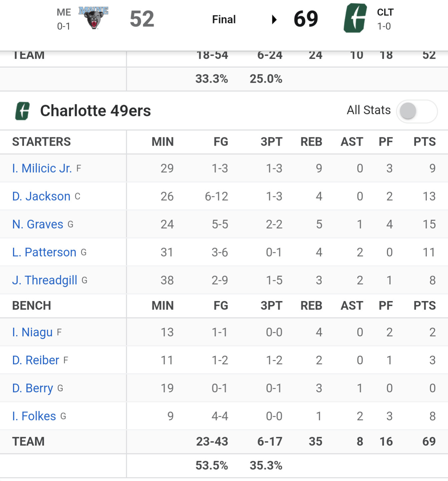Click the ME team abbreviation
Viewport: 448px width, 481px height.
(64, 12)
